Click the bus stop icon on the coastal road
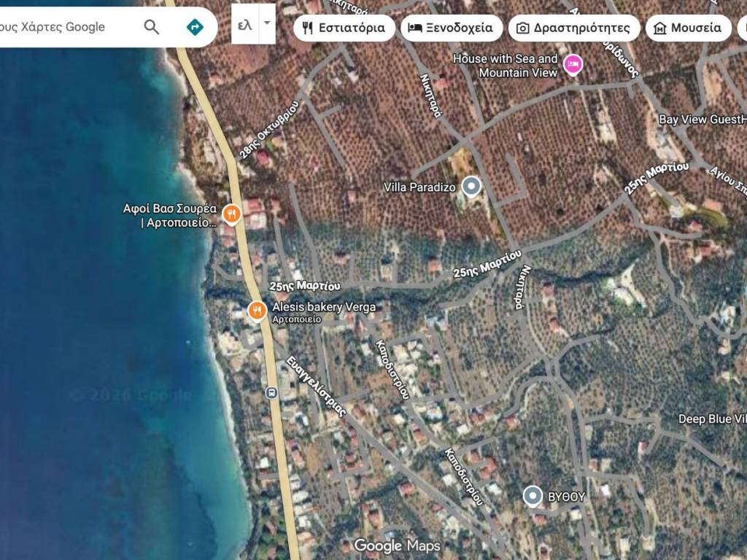Image resolution: width=747 pixels, height=560 pixels. point(272,392)
